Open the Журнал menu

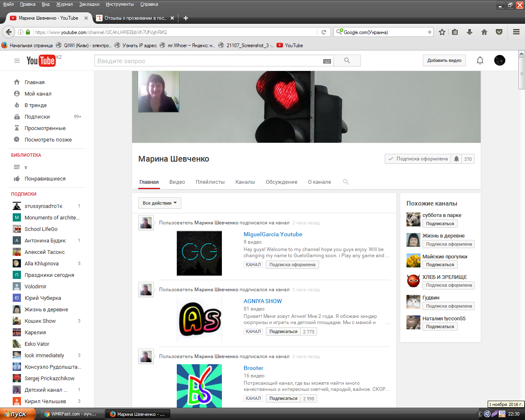point(64,4)
